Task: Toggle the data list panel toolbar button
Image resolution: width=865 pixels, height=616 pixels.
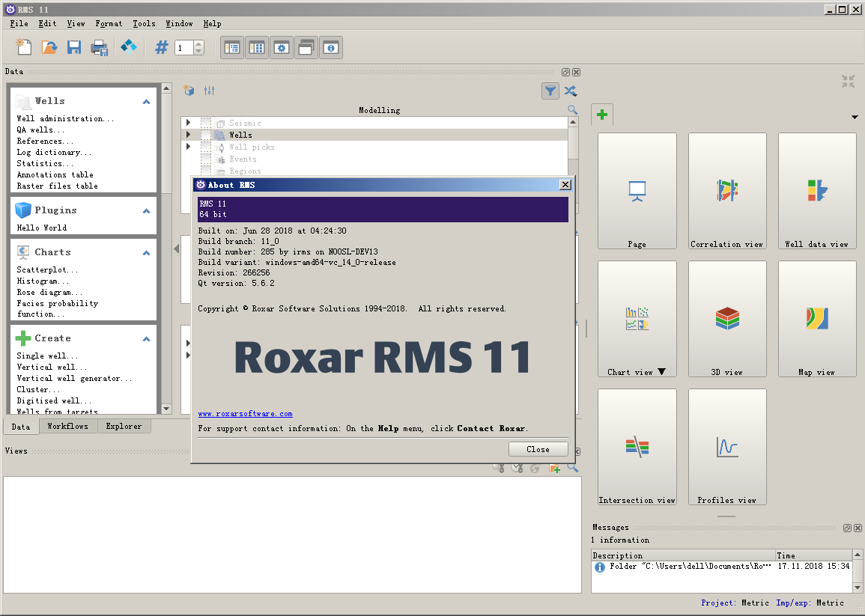Action: [232, 48]
